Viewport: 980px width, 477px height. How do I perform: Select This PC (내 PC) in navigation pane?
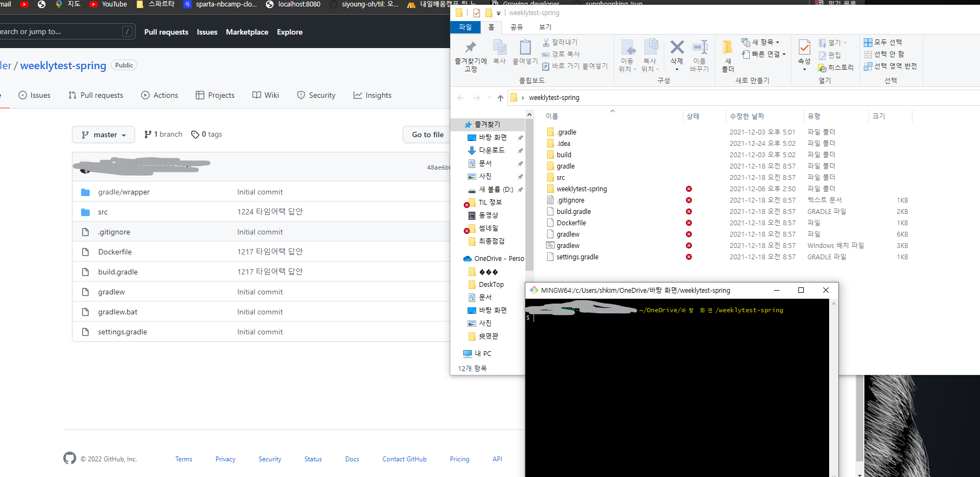click(478, 353)
